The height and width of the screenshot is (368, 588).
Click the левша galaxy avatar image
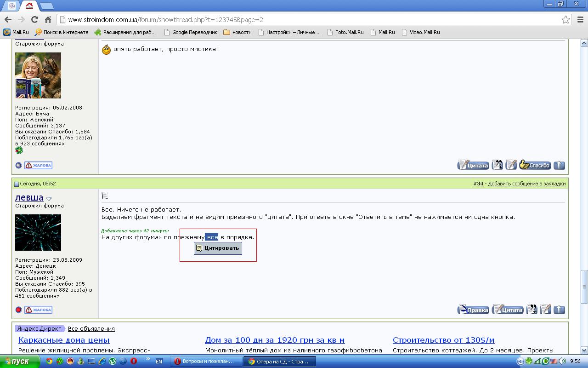[38, 233]
